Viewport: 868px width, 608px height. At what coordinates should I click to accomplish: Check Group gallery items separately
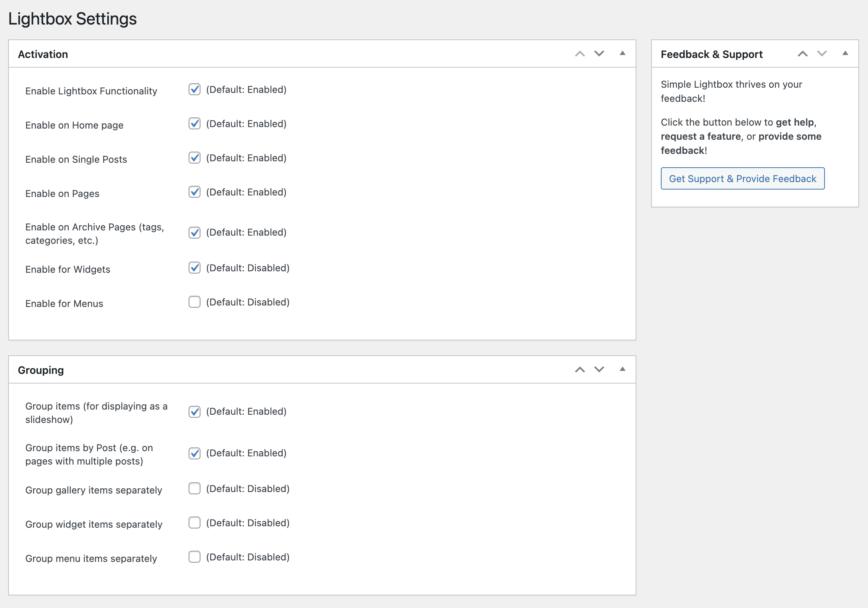click(194, 488)
